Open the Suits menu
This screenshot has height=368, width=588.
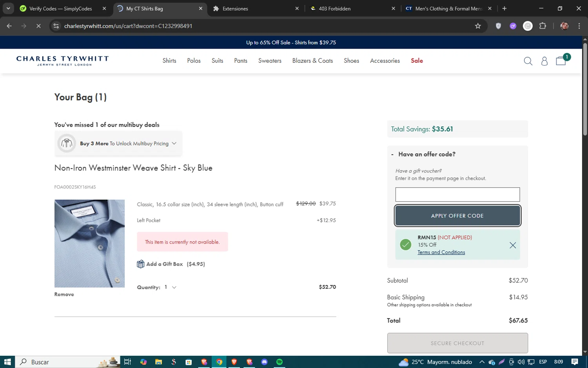tap(217, 61)
